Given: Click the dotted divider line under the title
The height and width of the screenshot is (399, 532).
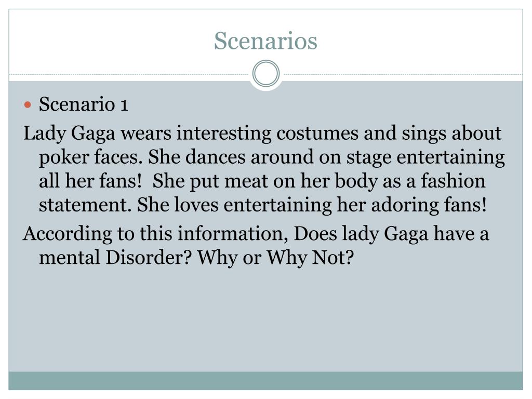Looking at the screenshot, I should tap(129, 74).
